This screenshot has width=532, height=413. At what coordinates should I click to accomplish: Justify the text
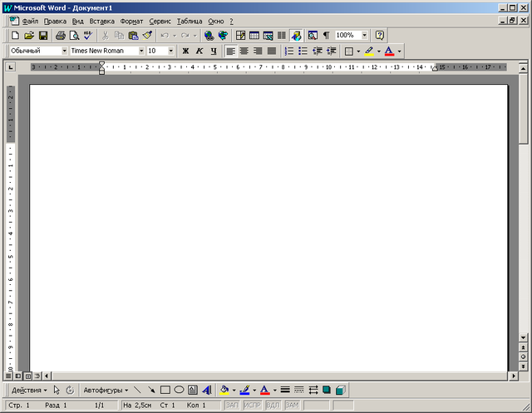pos(272,51)
